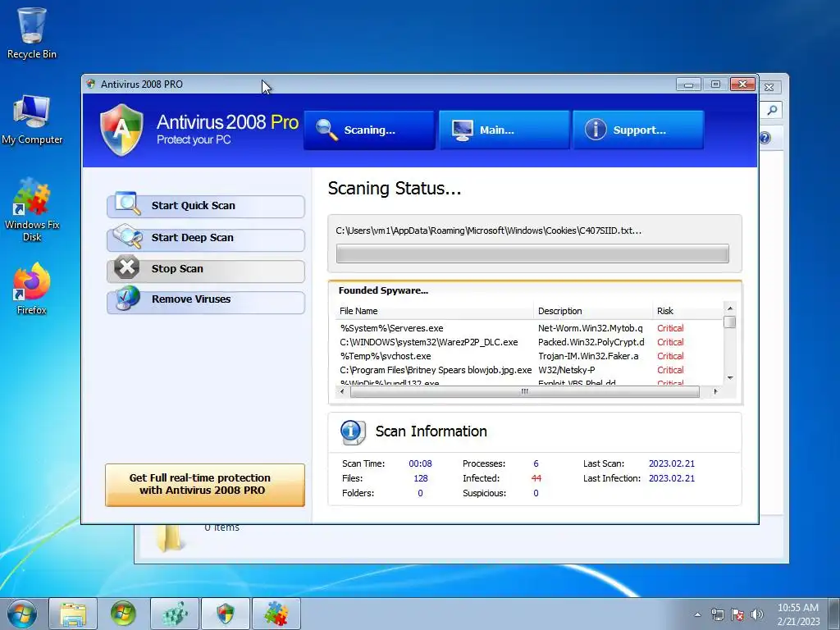The height and width of the screenshot is (630, 840).
Task: Click Start Quick Scan button
Action: (206, 206)
